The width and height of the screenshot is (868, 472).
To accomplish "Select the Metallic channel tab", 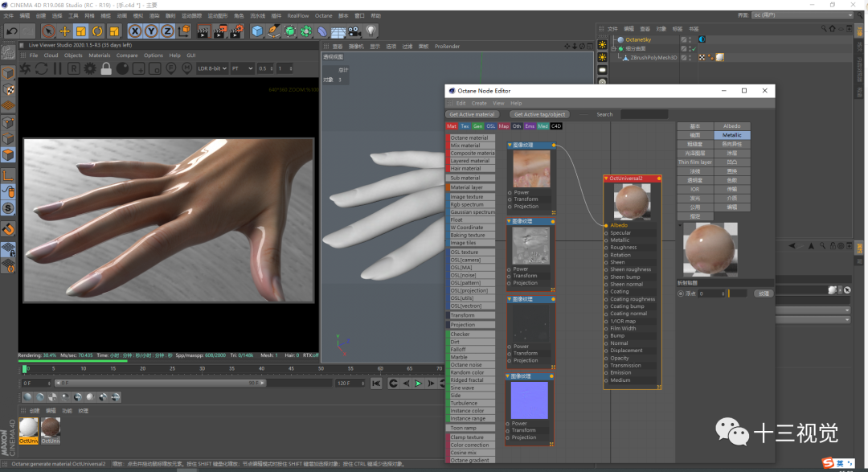I will click(732, 135).
